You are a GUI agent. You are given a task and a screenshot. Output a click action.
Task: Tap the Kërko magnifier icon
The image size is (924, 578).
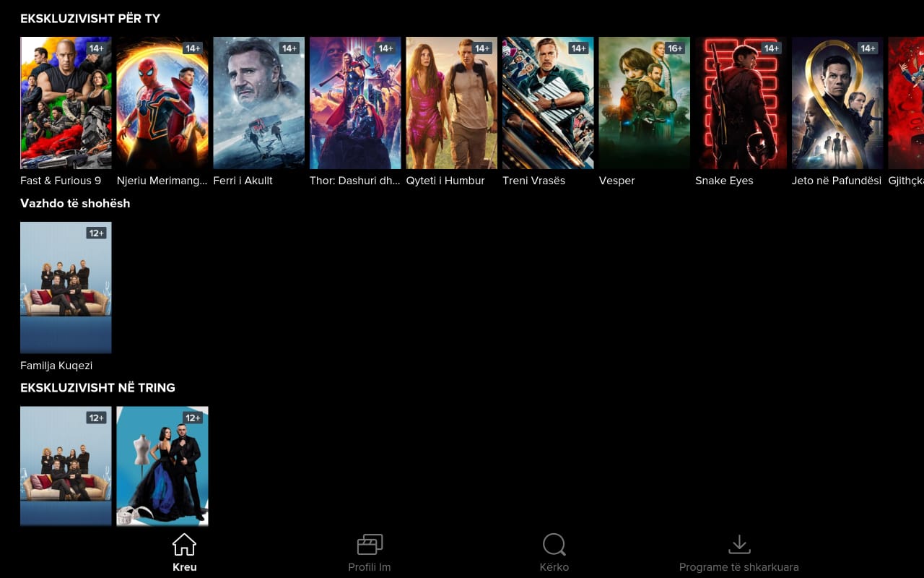[x=554, y=545]
